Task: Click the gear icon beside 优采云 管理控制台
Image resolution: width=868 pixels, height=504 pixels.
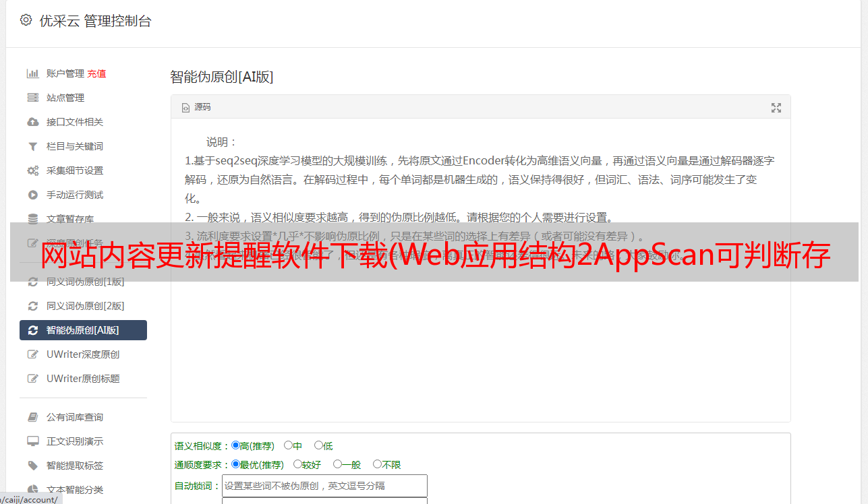Action: point(26,20)
